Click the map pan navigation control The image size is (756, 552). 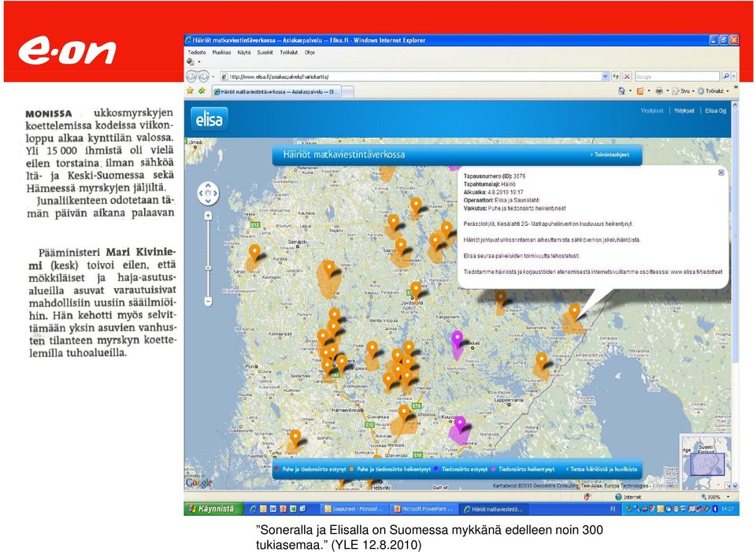pyautogui.click(x=208, y=194)
